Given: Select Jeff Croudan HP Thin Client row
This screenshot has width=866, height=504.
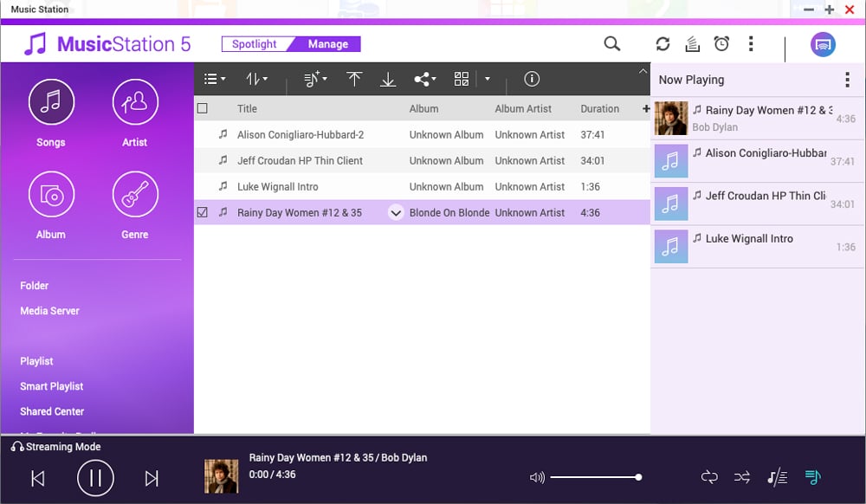Looking at the screenshot, I should click(422, 161).
